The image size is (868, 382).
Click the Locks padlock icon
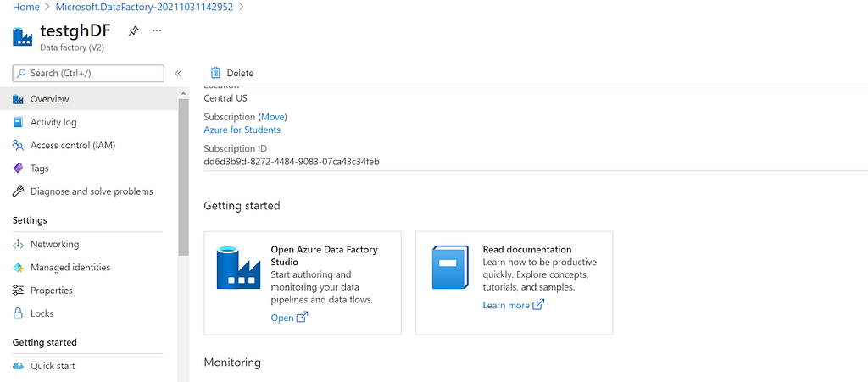tap(19, 313)
